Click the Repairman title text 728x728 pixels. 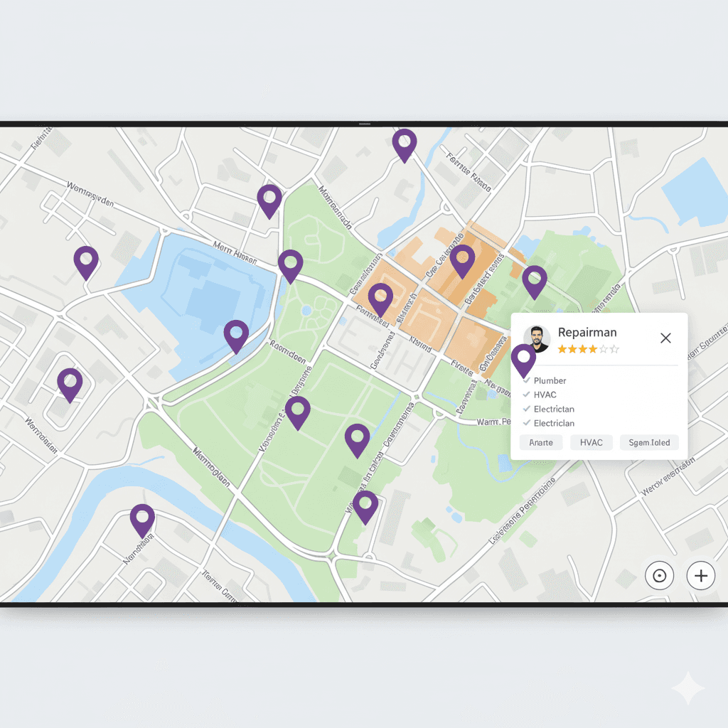click(587, 332)
